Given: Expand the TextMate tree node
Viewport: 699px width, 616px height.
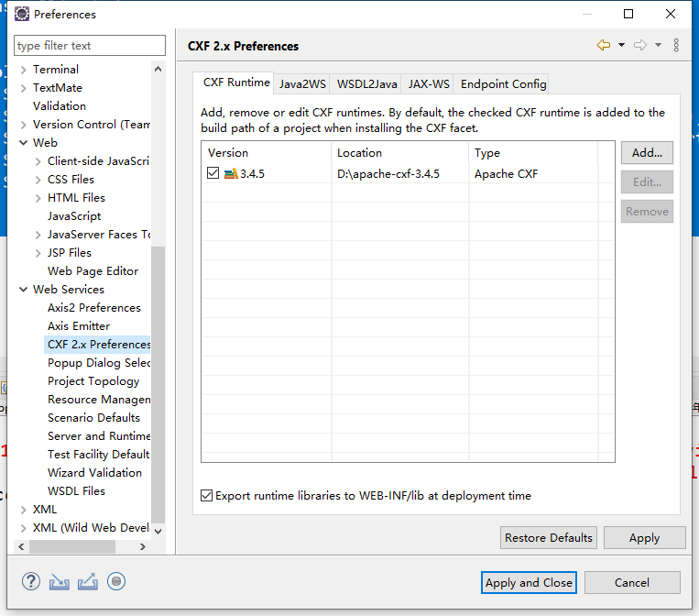Looking at the screenshot, I should (x=23, y=88).
